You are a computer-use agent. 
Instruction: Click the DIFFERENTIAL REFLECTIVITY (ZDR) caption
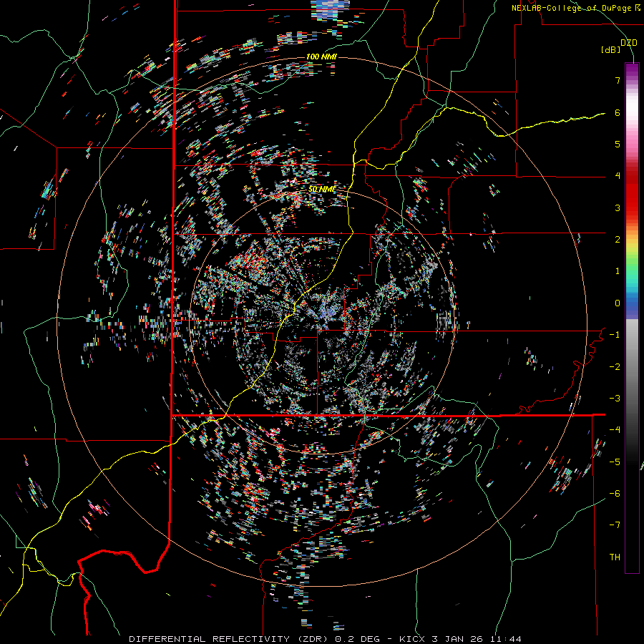[228, 639]
